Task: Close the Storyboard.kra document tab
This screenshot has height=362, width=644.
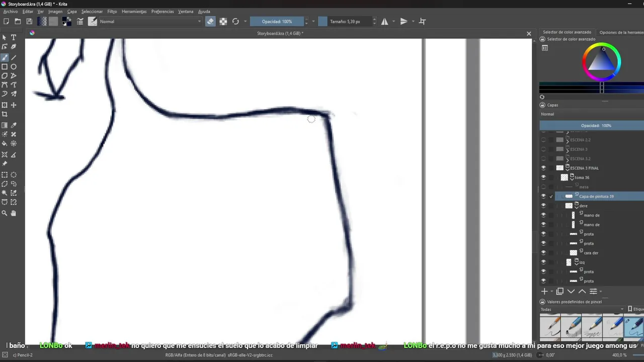Action: 529,34
